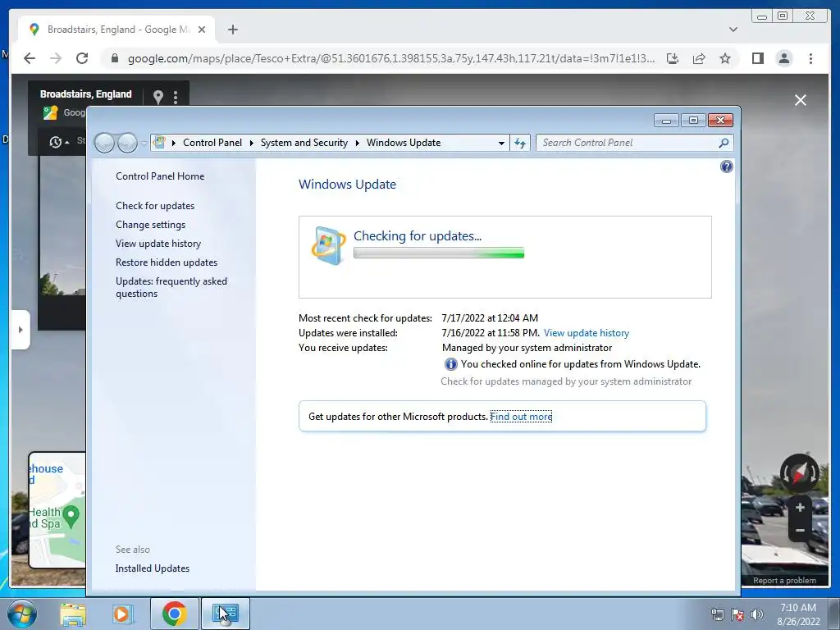The image size is (840, 630).
Task: Open recent pages dropdown next to nav buttons
Action: point(144,144)
